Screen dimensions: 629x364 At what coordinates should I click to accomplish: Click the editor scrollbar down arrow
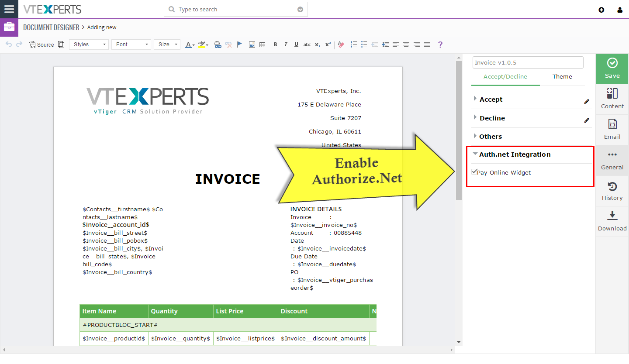[x=459, y=342]
